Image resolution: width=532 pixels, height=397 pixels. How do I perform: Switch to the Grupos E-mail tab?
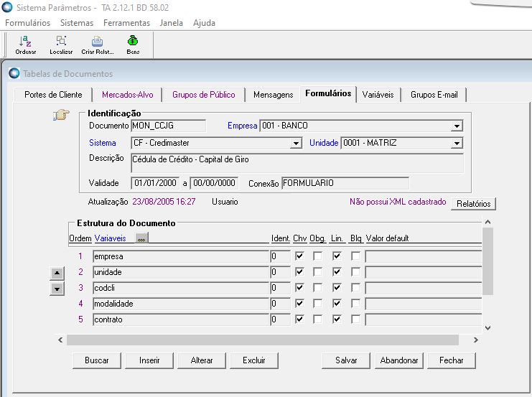click(x=434, y=95)
